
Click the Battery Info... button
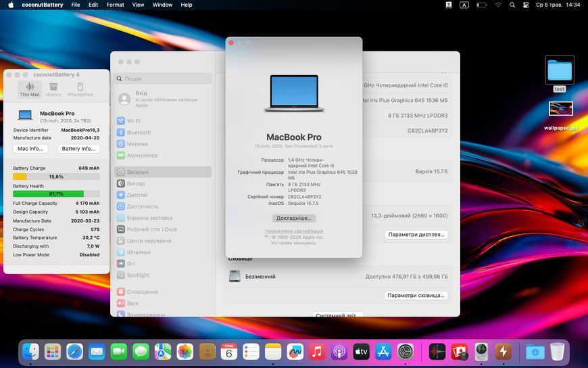coord(79,149)
